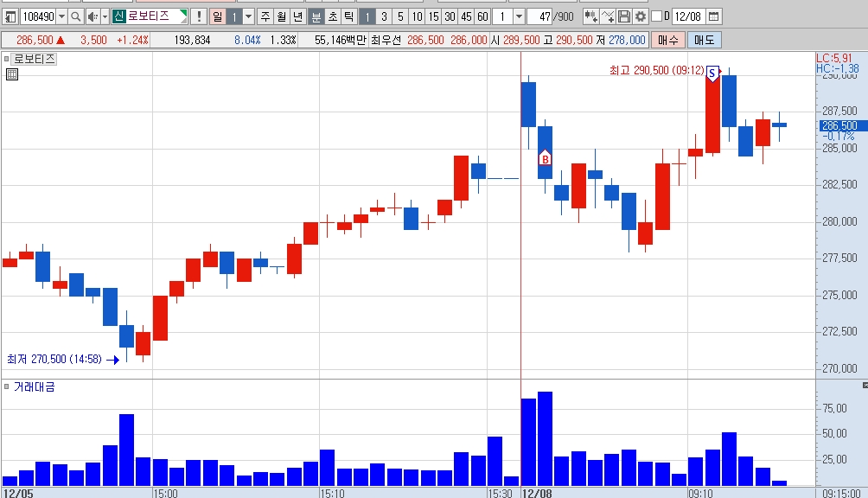The image size is (868, 498).
Task: Expand the stock code 108490 dropdown
Action: point(62,16)
